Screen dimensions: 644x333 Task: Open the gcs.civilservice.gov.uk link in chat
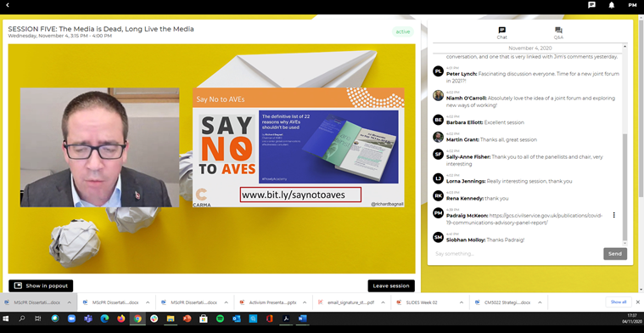tap(524, 218)
